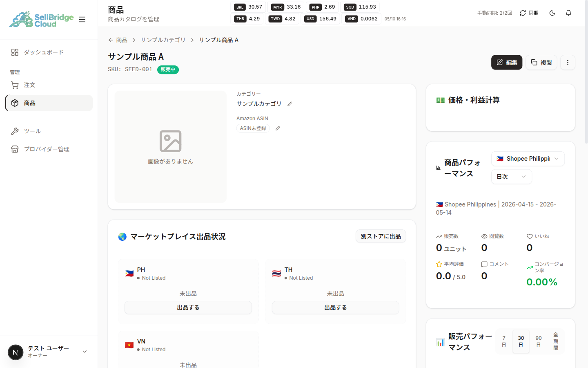Screen dimensions: 588x368
Task: Open 注文 orders page
Action: [49, 85]
